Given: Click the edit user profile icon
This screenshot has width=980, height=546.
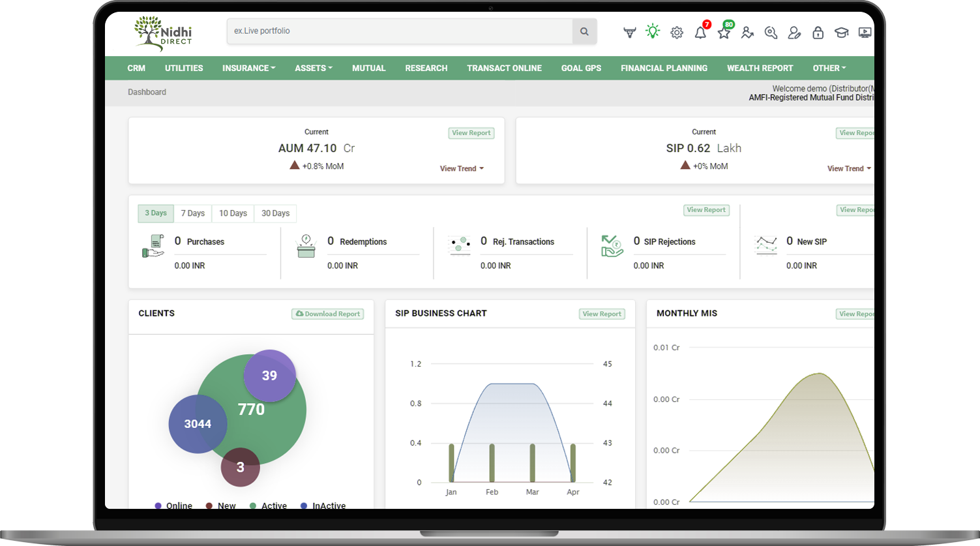Looking at the screenshot, I should tap(794, 33).
